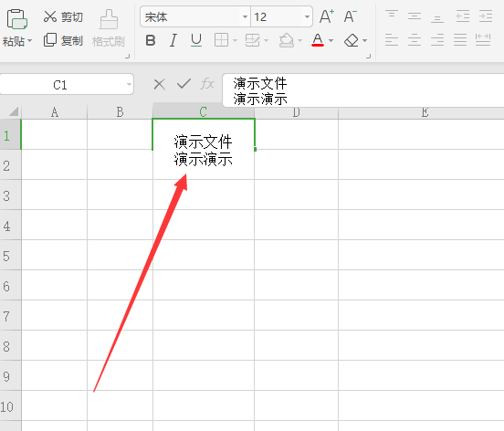Select column E header
504x431 pixels.
pos(425,112)
